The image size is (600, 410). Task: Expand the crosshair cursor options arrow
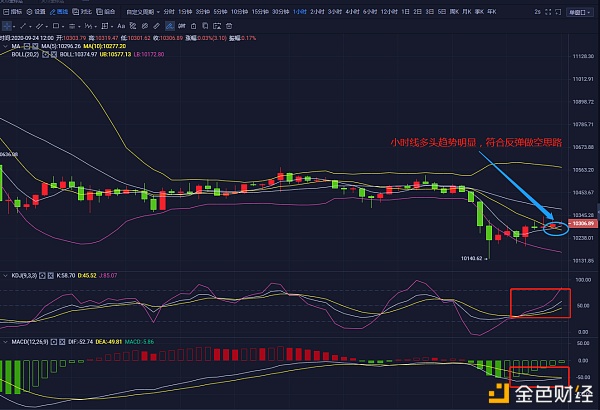14,26
